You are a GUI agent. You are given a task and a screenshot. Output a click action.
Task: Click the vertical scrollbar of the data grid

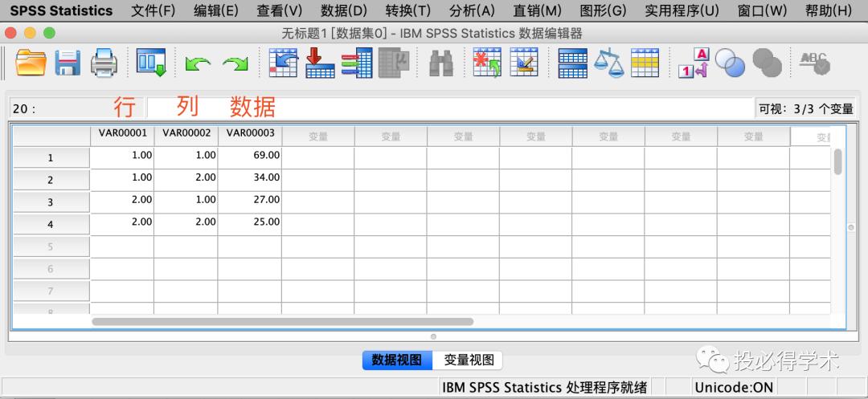838,162
